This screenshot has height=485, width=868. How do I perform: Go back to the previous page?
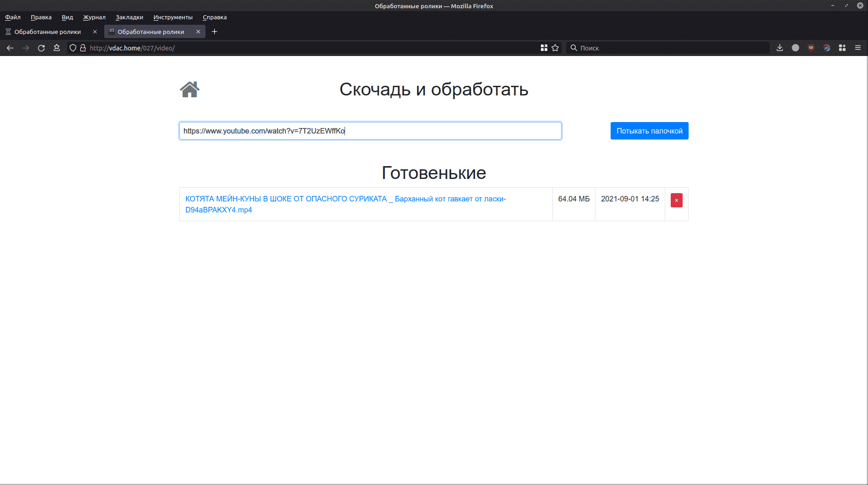point(10,48)
